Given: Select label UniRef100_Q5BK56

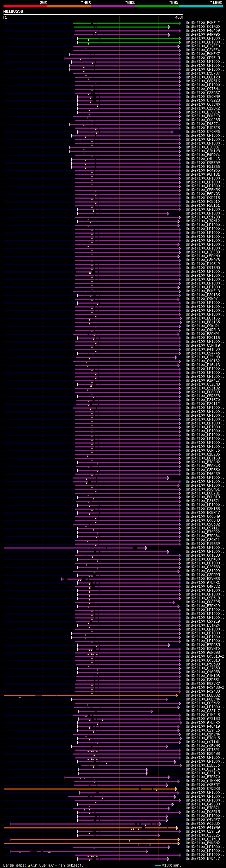Looking at the screenshot, I should pyautogui.click(x=203, y=190).
